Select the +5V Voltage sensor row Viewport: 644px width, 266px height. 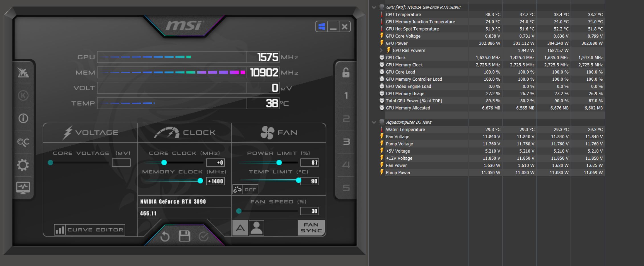click(x=492, y=151)
